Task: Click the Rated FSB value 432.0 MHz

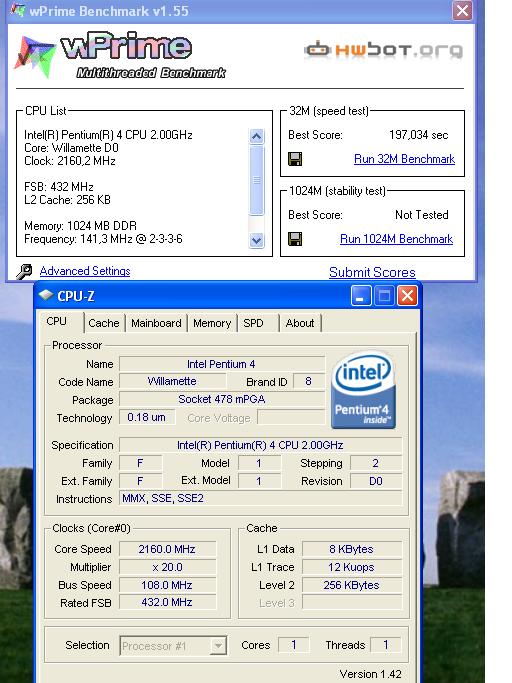Action: coord(167,602)
